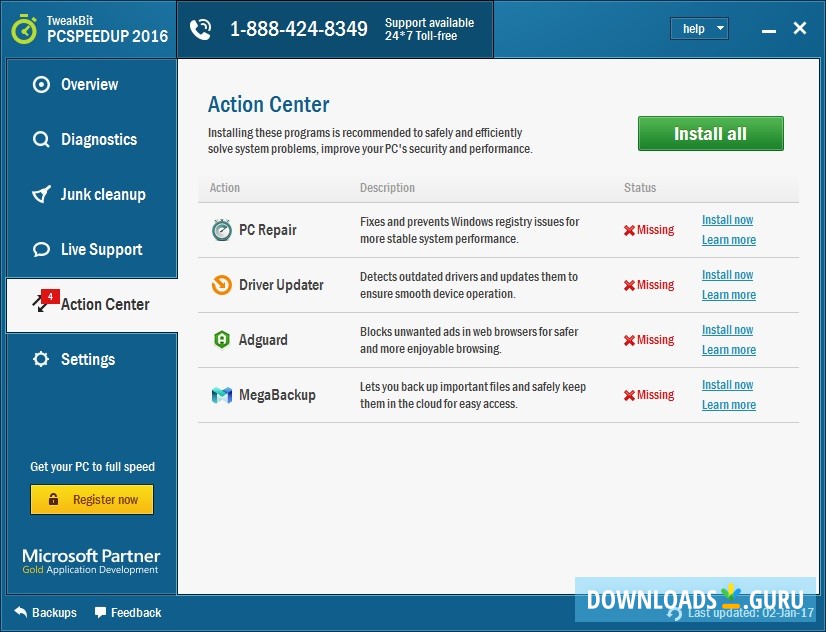Viewport: 826px width, 632px height.
Task: Learn more link for Adguard
Action: click(x=729, y=350)
